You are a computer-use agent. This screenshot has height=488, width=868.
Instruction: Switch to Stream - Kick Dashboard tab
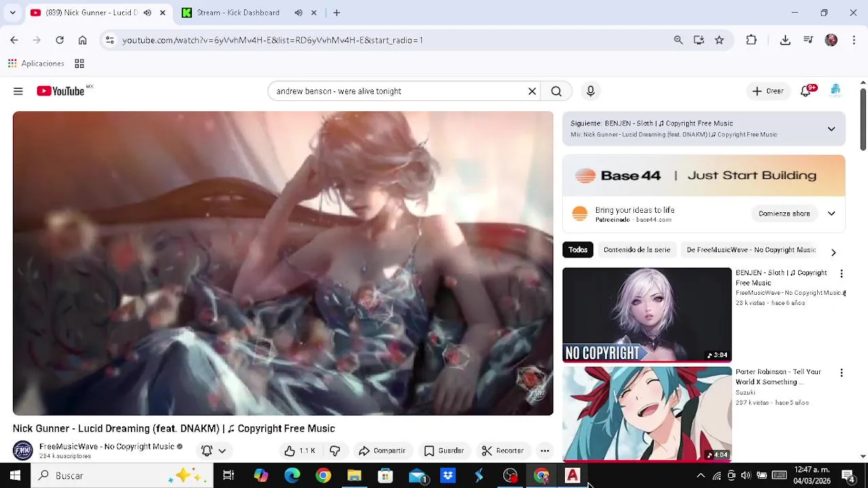point(239,12)
